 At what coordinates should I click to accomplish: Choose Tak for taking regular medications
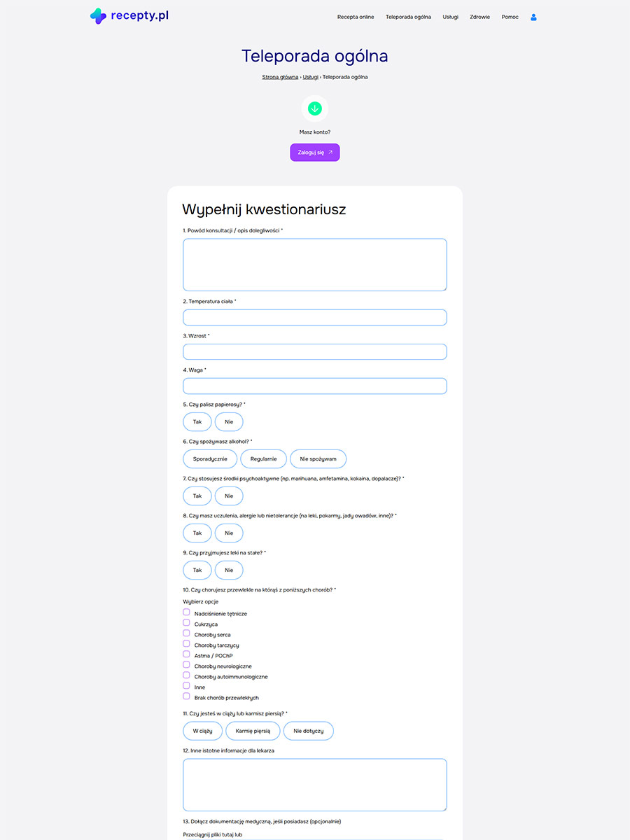[x=197, y=570]
